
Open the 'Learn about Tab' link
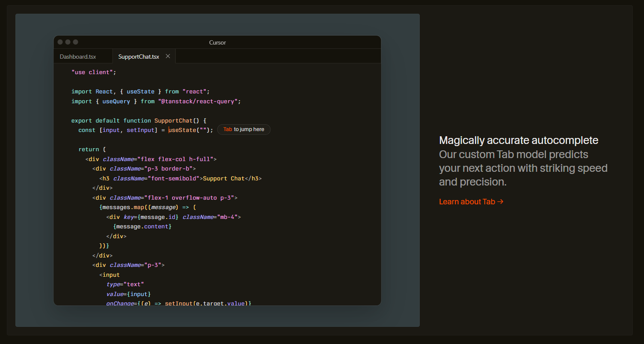(471, 202)
